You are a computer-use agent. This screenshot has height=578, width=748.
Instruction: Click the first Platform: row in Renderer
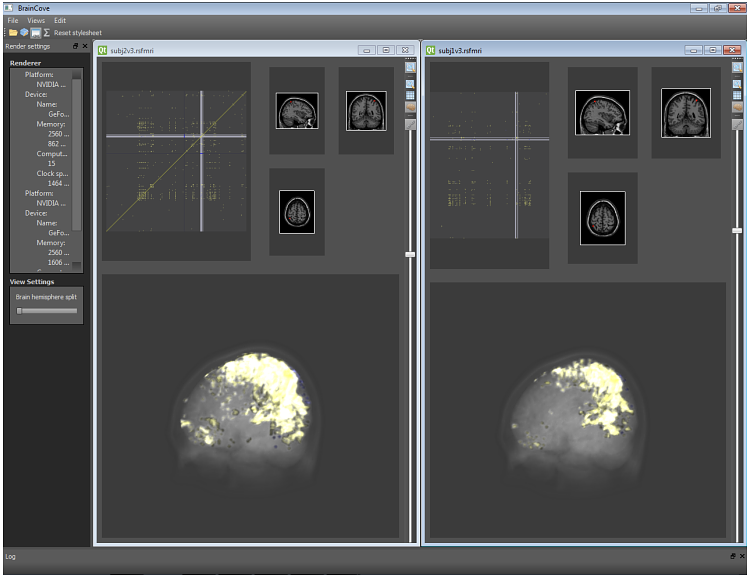(39, 74)
